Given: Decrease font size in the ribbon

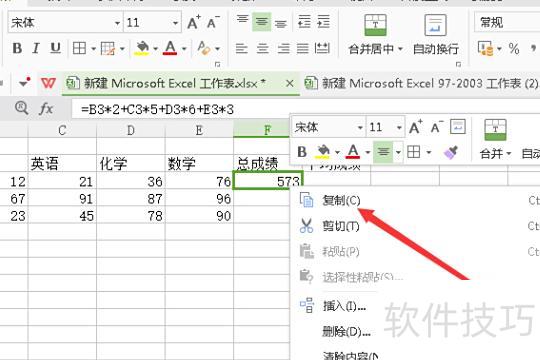Looking at the screenshot, I should (213, 23).
